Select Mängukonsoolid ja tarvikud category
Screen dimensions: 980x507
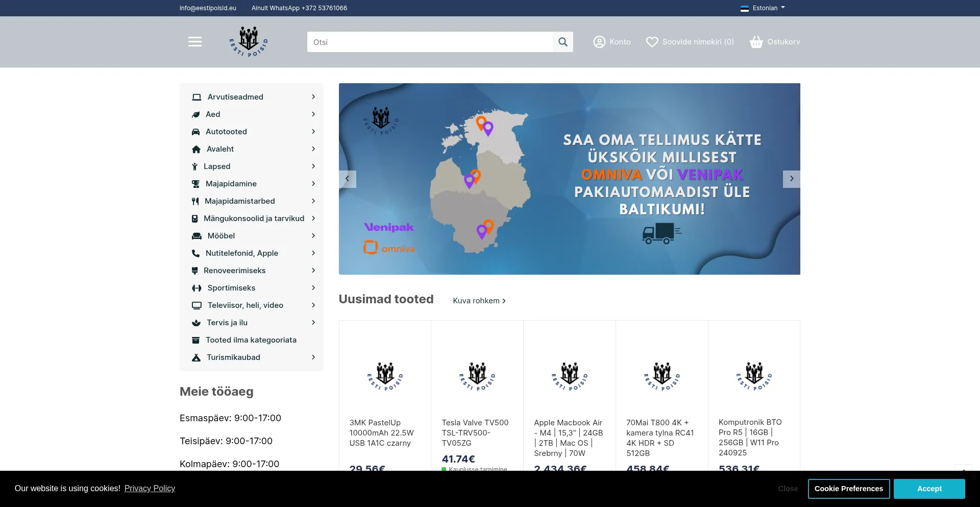[254, 219]
